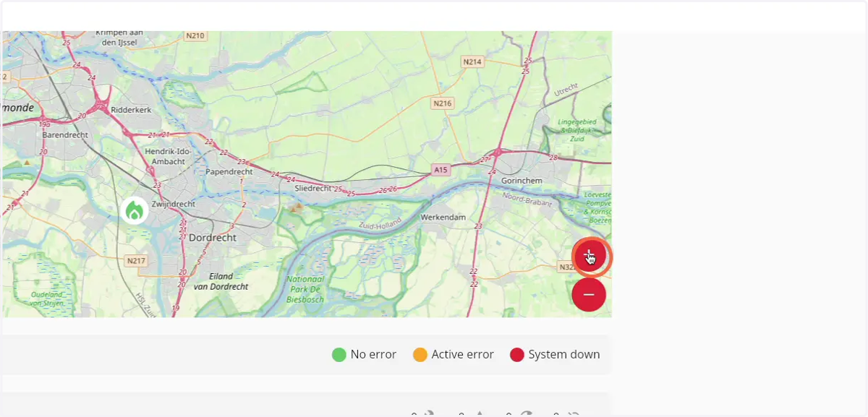Viewport: 868px width, 417px height.
Task: Click the green flame marker near Zwijndrecht
Action: (135, 211)
